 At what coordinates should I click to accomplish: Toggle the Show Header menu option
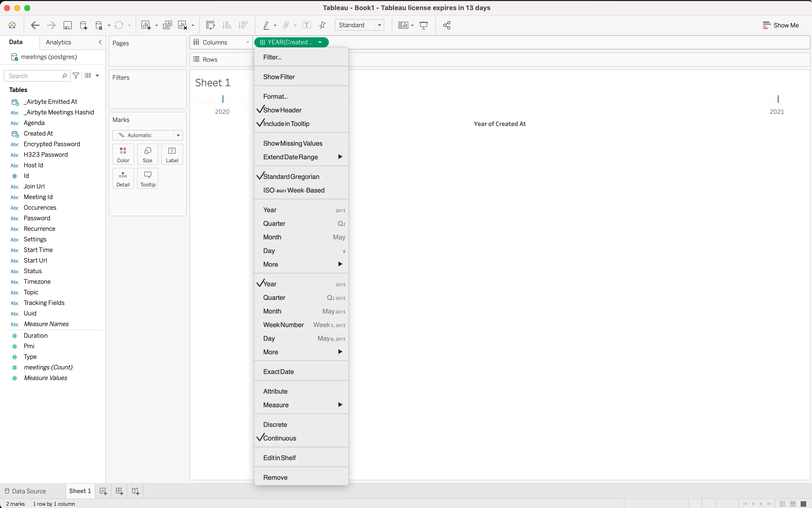pyautogui.click(x=282, y=110)
